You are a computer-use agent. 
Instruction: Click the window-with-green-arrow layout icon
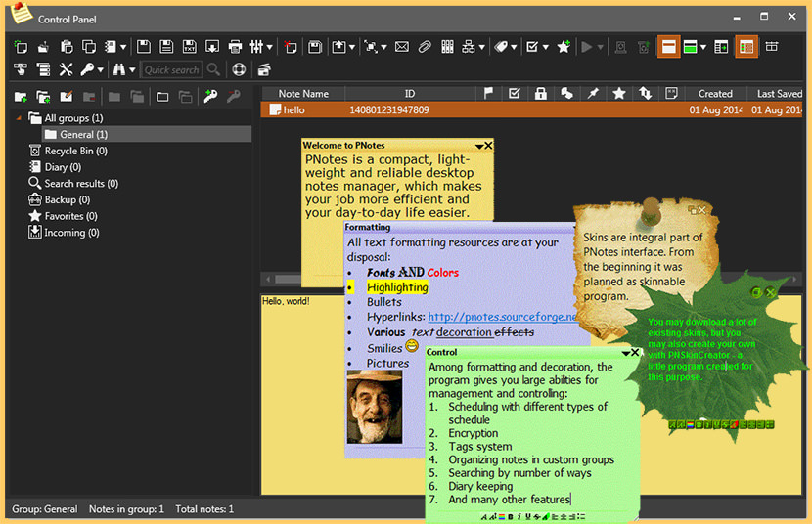(x=721, y=47)
